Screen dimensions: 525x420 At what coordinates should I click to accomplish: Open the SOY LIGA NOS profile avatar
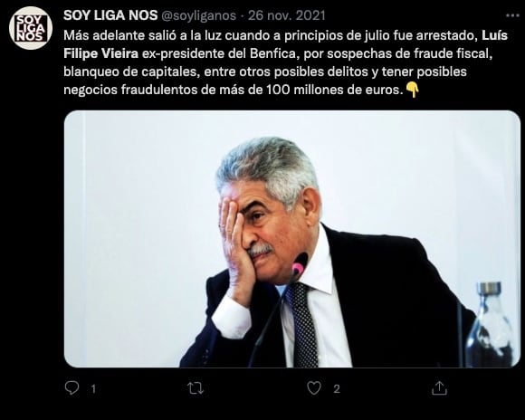click(x=31, y=28)
